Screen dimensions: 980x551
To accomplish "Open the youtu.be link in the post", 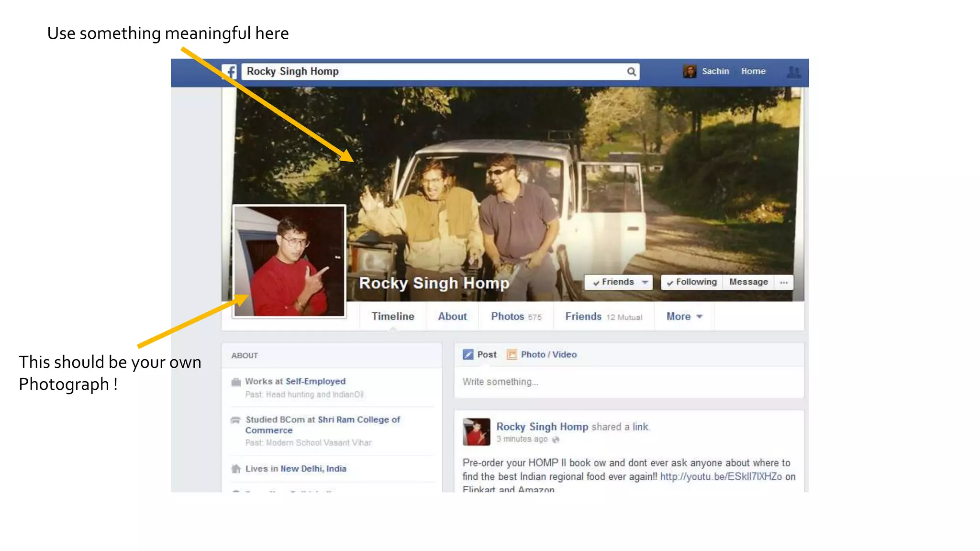I will click(x=721, y=476).
